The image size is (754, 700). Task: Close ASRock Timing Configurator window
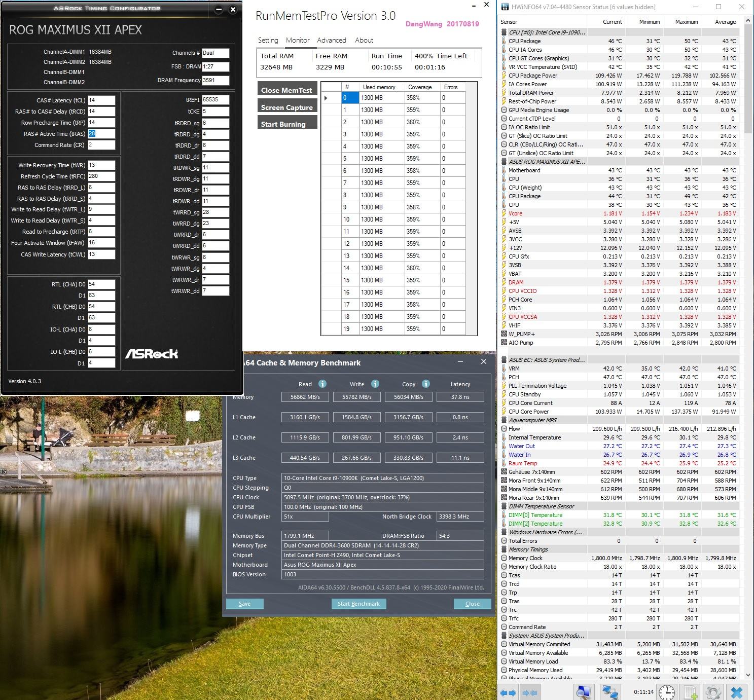(x=233, y=9)
